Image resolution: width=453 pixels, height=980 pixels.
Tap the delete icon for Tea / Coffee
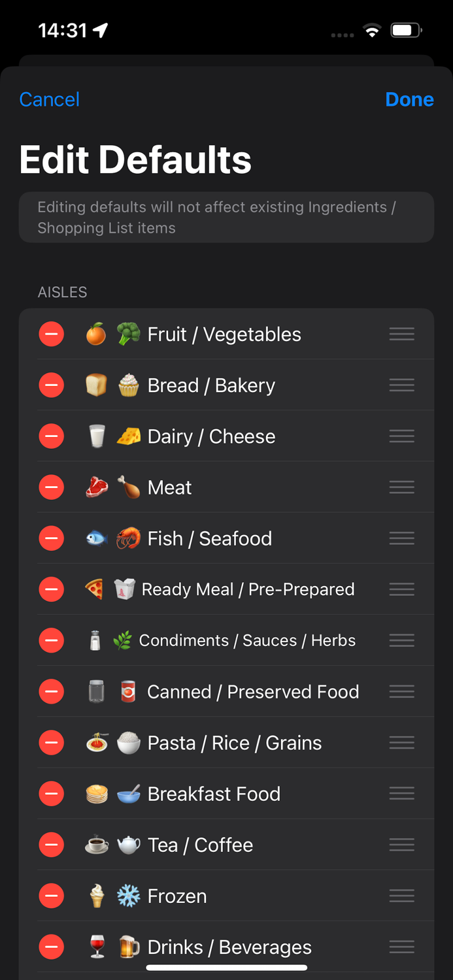(52, 844)
